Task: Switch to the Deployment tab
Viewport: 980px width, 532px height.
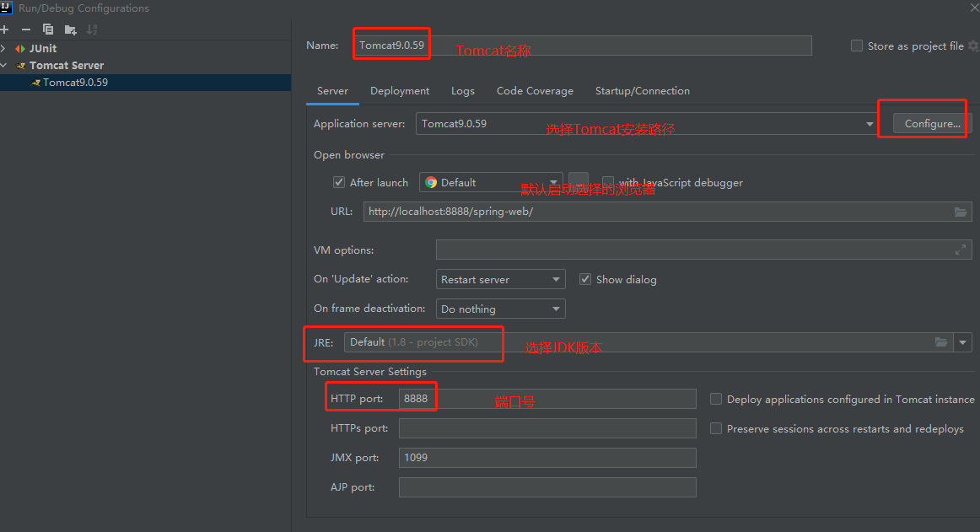Action: point(400,91)
